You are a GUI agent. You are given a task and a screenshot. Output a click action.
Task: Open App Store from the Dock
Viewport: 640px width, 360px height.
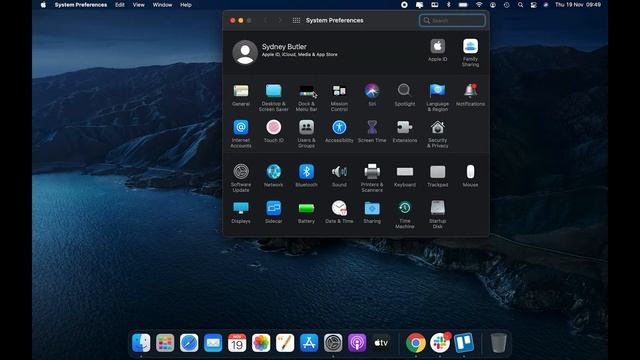click(x=309, y=343)
